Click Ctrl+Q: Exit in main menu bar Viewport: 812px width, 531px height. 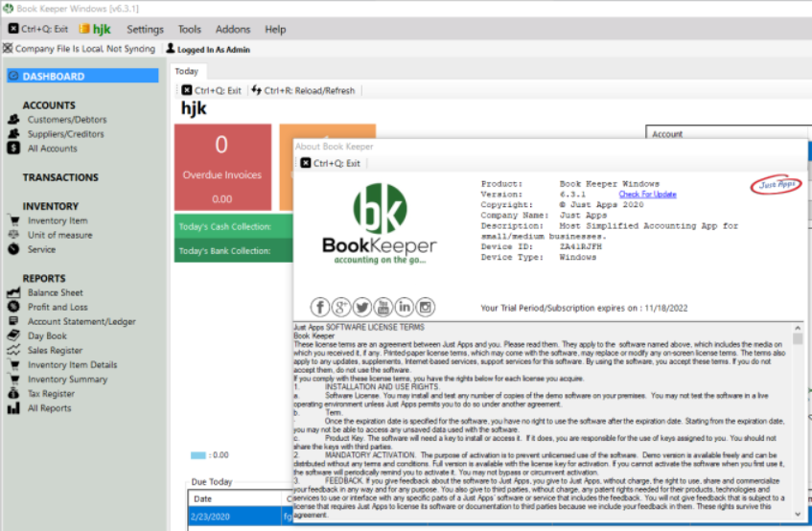pos(38,30)
